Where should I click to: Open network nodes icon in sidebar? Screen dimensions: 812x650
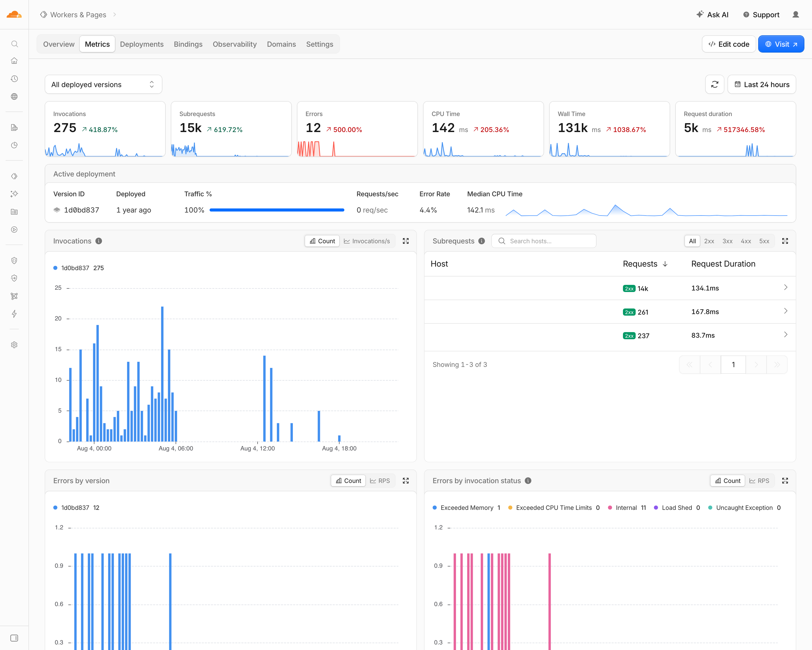[14, 296]
